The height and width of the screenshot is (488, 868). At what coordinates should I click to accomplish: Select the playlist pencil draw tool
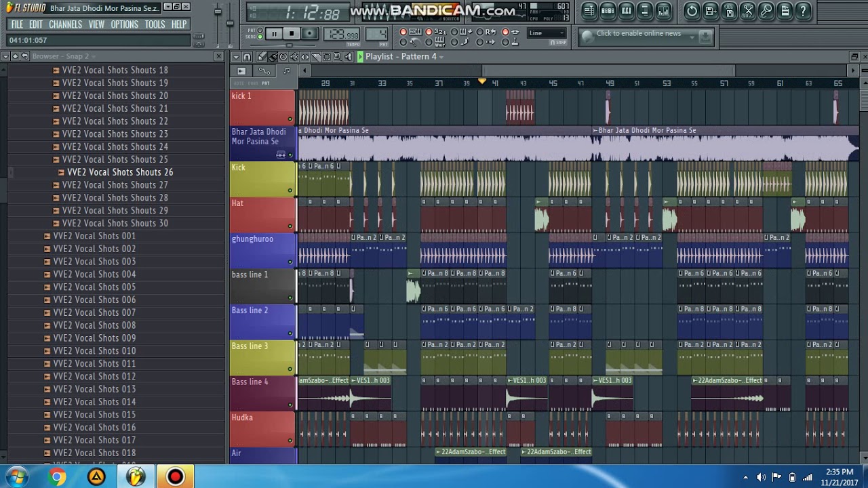262,57
